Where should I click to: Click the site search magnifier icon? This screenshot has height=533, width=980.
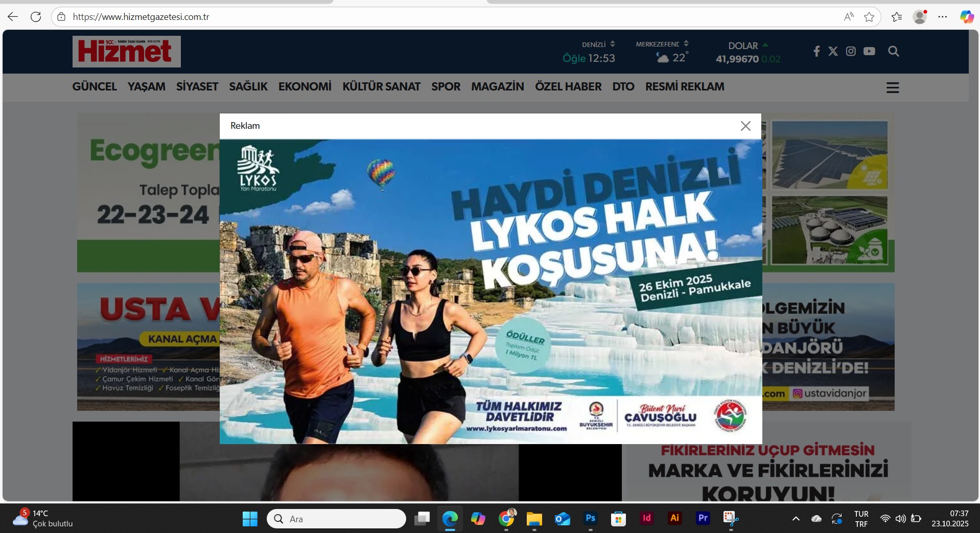coord(893,51)
